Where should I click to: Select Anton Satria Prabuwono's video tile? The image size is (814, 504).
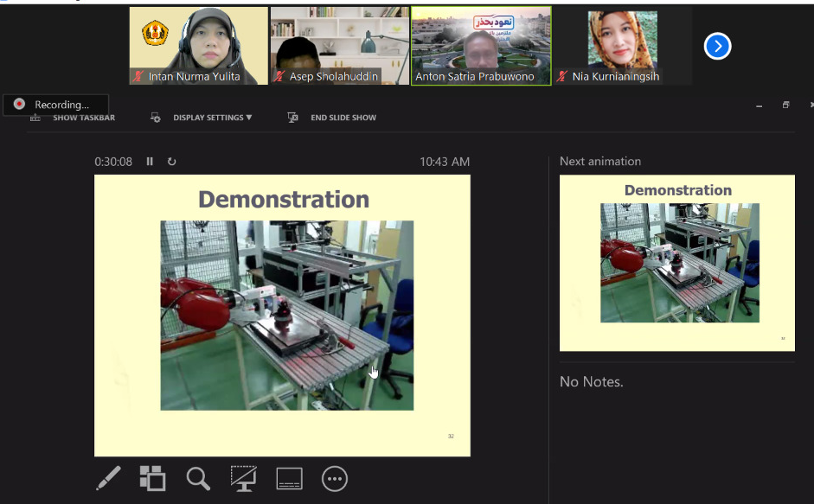(480, 45)
